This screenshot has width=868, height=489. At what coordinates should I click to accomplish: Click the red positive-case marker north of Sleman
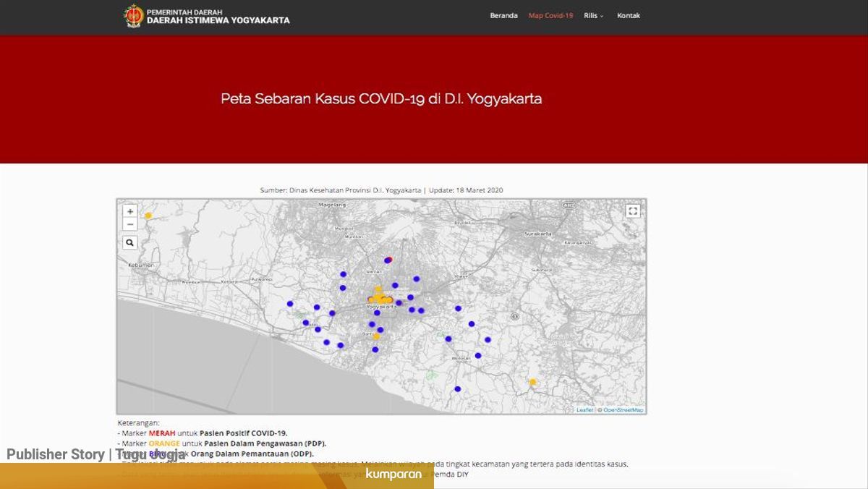389,260
